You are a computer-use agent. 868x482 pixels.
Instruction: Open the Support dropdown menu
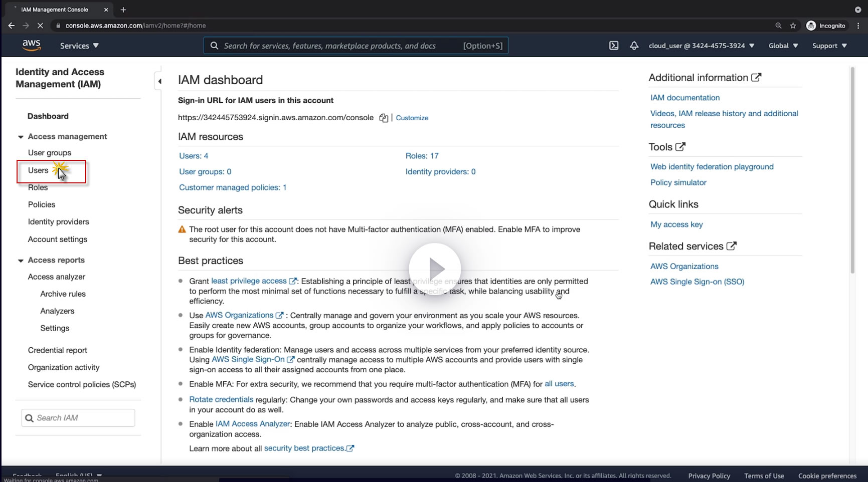coord(829,46)
